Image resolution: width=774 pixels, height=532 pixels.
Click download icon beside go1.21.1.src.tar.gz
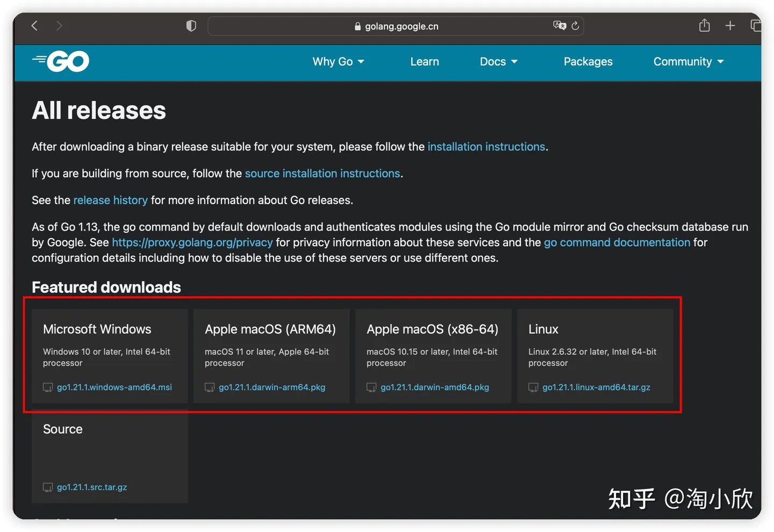point(48,487)
